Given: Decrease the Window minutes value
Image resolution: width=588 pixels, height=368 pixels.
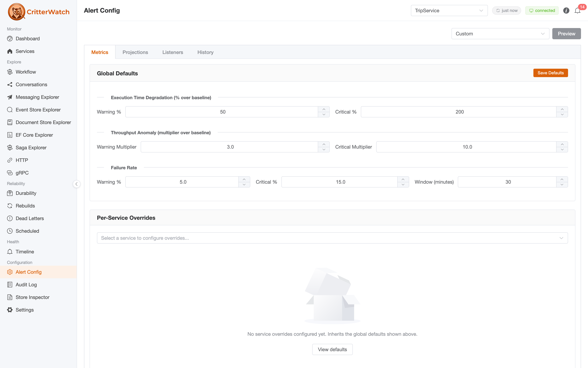Looking at the screenshot, I should tap(562, 185).
